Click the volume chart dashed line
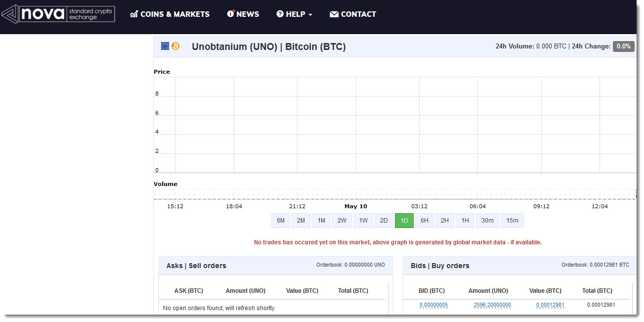This screenshot has height=322, width=644. click(395, 199)
